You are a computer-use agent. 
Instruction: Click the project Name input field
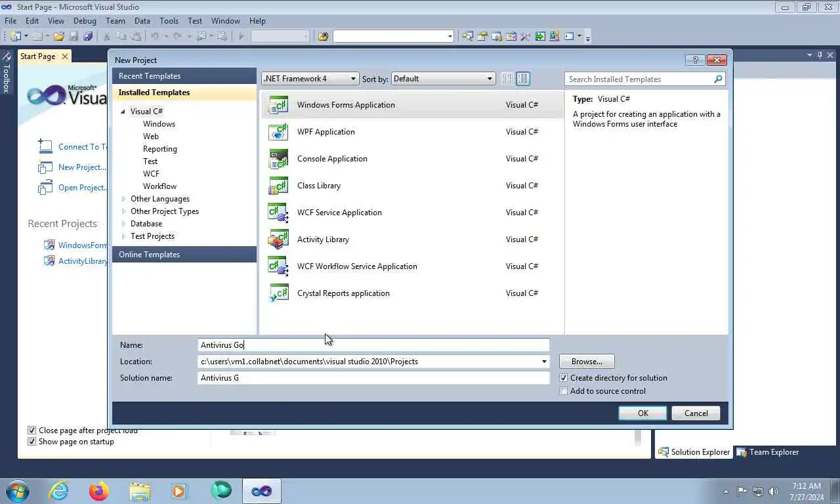click(373, 345)
